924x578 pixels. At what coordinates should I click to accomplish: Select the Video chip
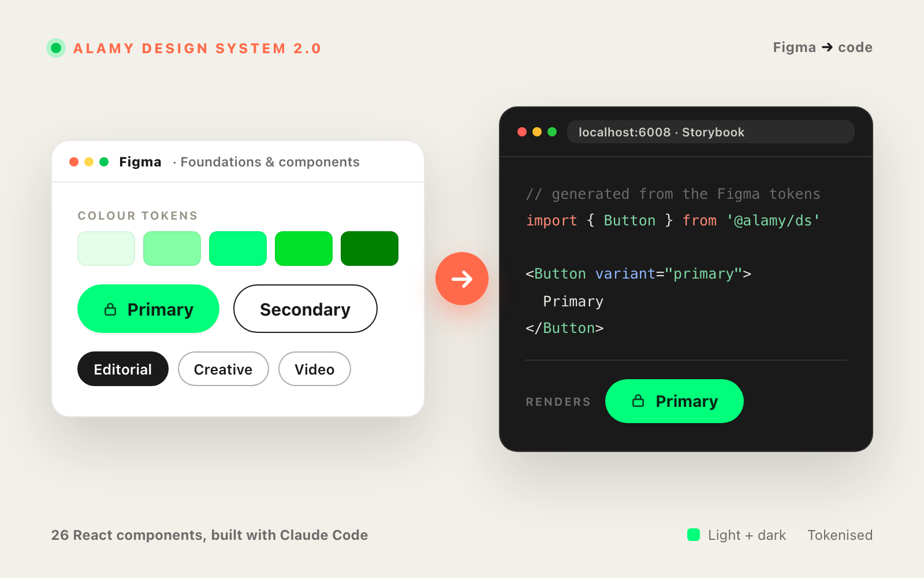click(x=315, y=369)
